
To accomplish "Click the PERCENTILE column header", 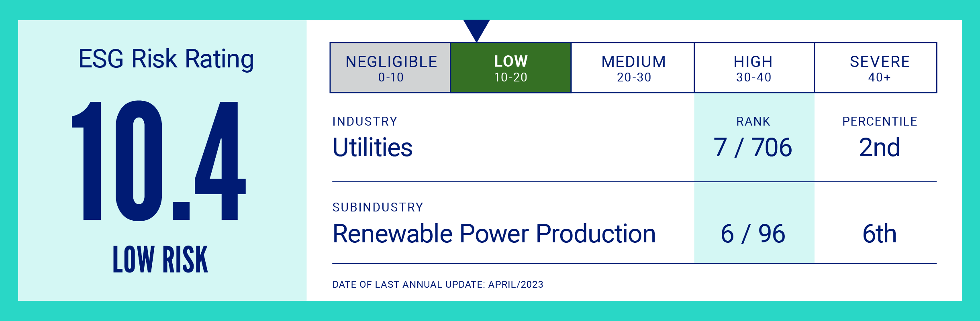I will click(880, 121).
